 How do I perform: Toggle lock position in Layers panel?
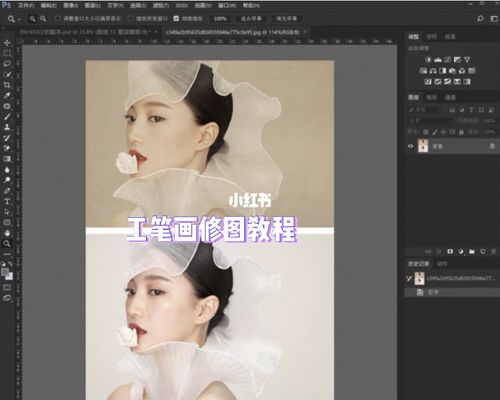pyautogui.click(x=443, y=132)
